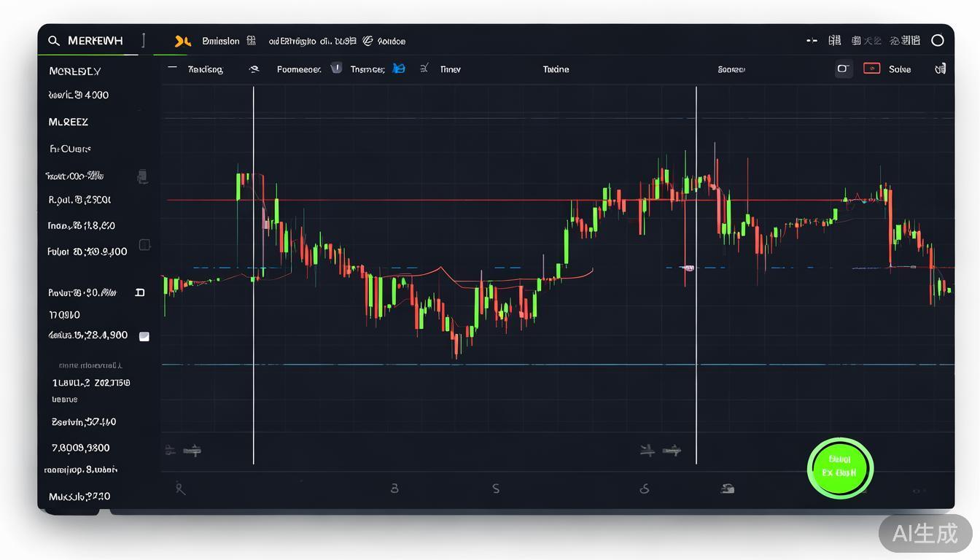Toggle the dim square checkbox beside the fourth sidebar value
Viewport: 980px width, 560px height.
pyautogui.click(x=144, y=245)
